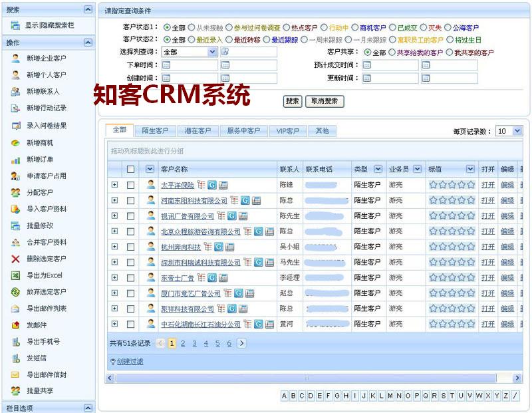Viewport: 532px width, 413px height.
Task: Switch to the 全部 tab
Action: pos(120,130)
